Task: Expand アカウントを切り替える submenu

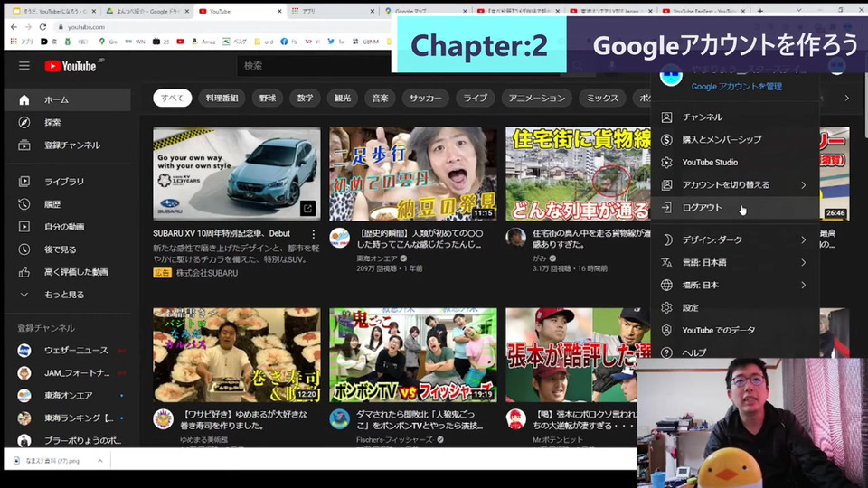Action: 734,184
